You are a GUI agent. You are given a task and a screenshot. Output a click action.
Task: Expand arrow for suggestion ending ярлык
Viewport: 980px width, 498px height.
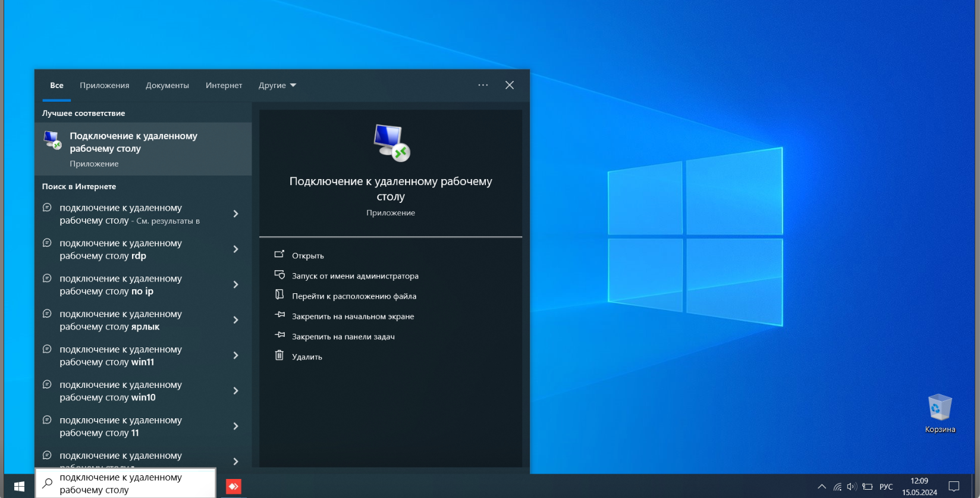236,320
